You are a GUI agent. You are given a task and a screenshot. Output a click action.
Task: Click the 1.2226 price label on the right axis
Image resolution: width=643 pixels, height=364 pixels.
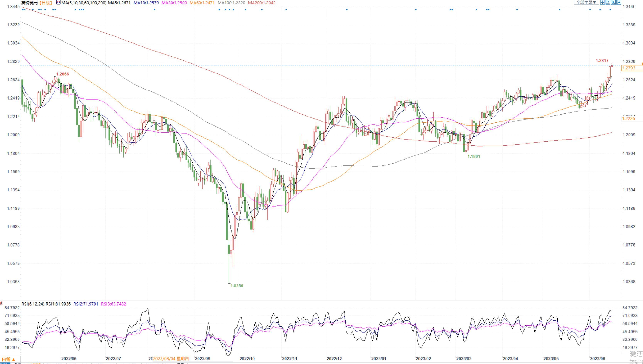[x=628, y=118]
